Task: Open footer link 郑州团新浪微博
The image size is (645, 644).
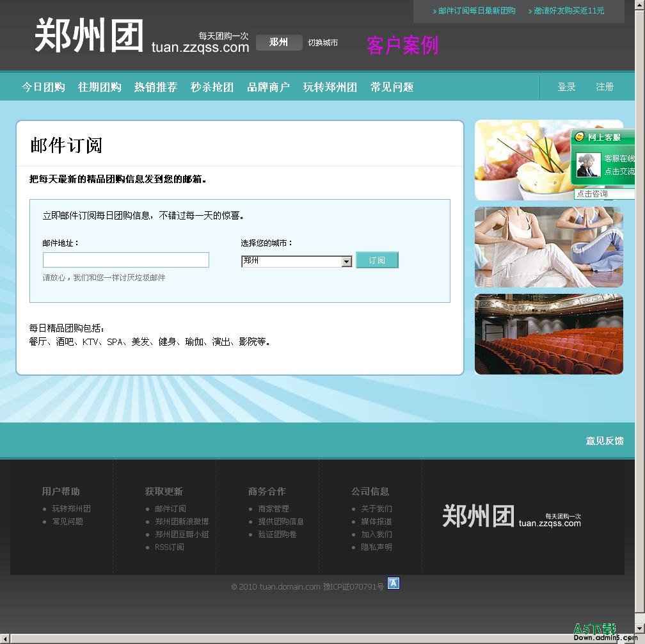Action: click(182, 521)
